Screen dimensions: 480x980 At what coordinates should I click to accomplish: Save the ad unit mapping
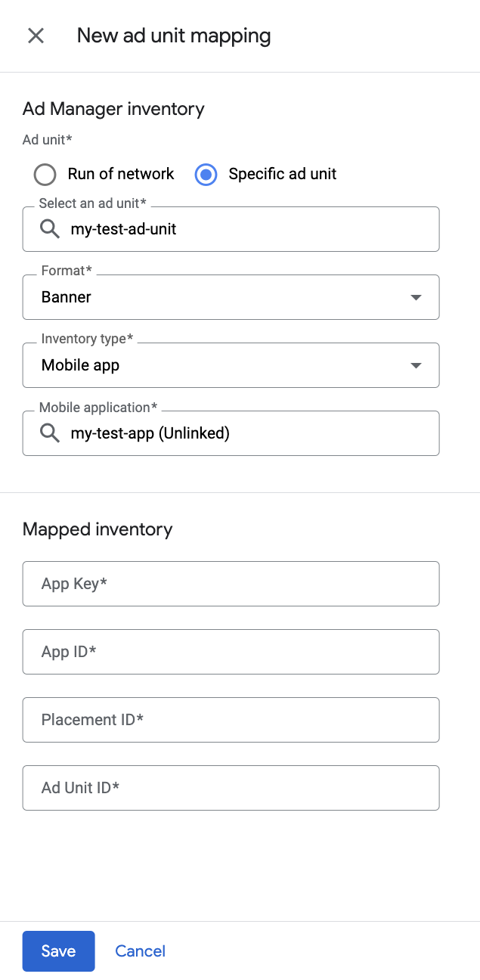click(58, 951)
